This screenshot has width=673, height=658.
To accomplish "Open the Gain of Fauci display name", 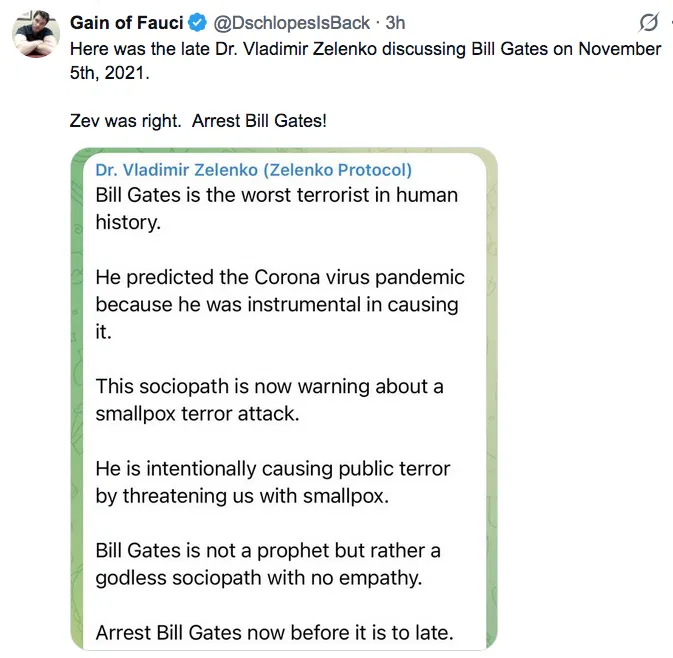I will pyautogui.click(x=126, y=23).
